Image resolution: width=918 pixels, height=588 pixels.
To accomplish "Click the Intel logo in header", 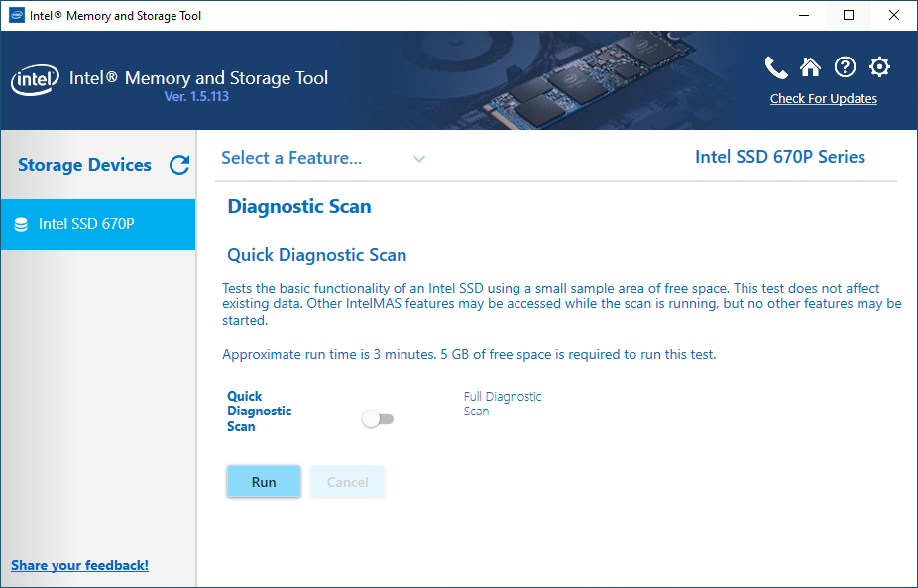I will 35,81.
